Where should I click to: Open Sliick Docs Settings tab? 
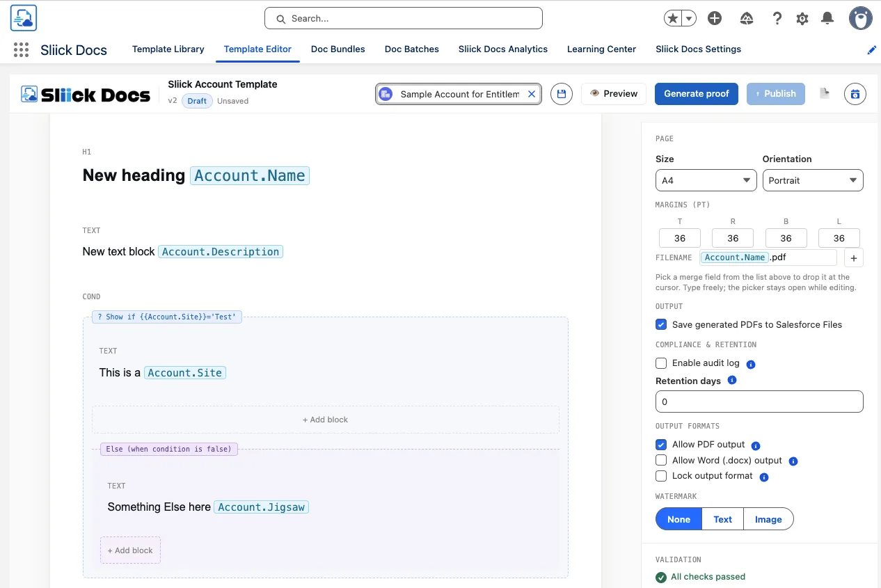(698, 49)
